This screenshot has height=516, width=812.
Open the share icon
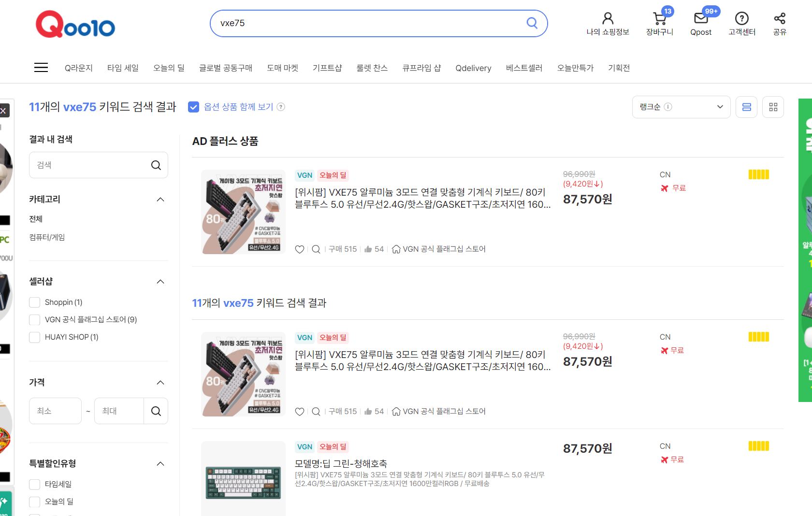coord(779,19)
